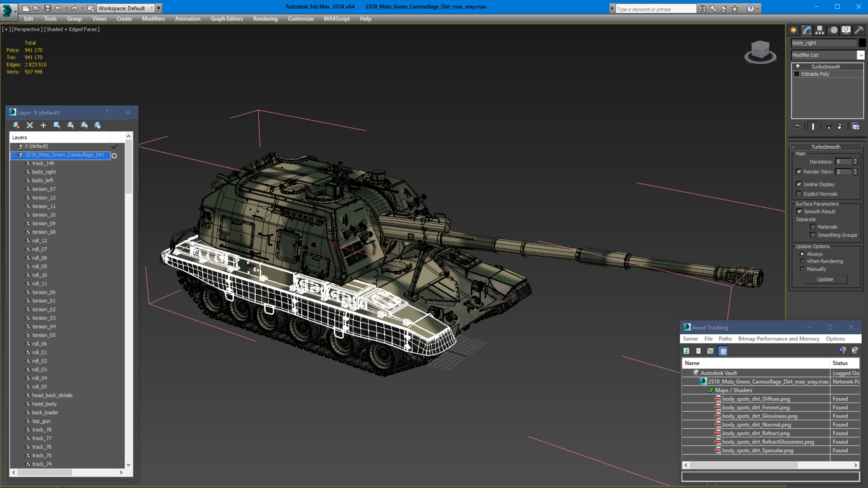Click Create New Layer icon
Screen dimensions: 868x488
pyautogui.click(x=16, y=125)
